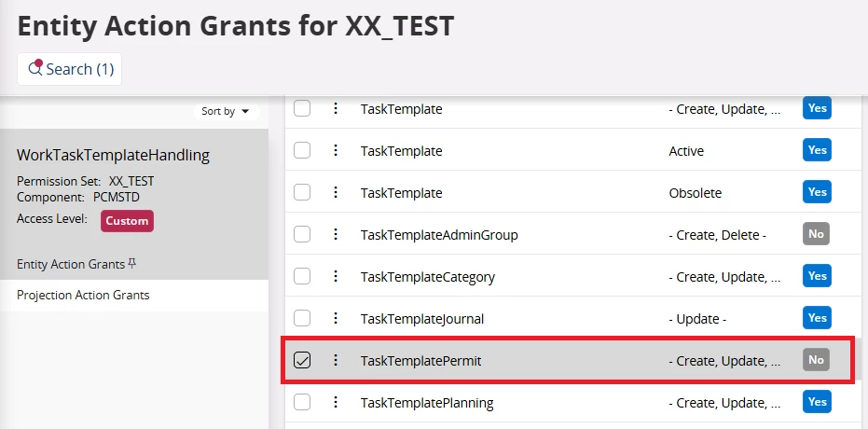Image resolution: width=868 pixels, height=429 pixels.
Task: Click the Custom access level badge
Action: tap(128, 221)
